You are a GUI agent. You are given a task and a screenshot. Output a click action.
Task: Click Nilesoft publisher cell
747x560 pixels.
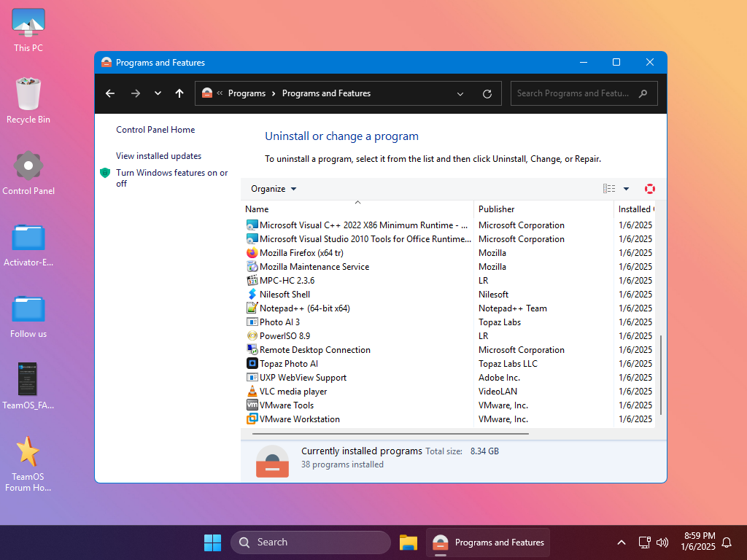click(x=494, y=295)
